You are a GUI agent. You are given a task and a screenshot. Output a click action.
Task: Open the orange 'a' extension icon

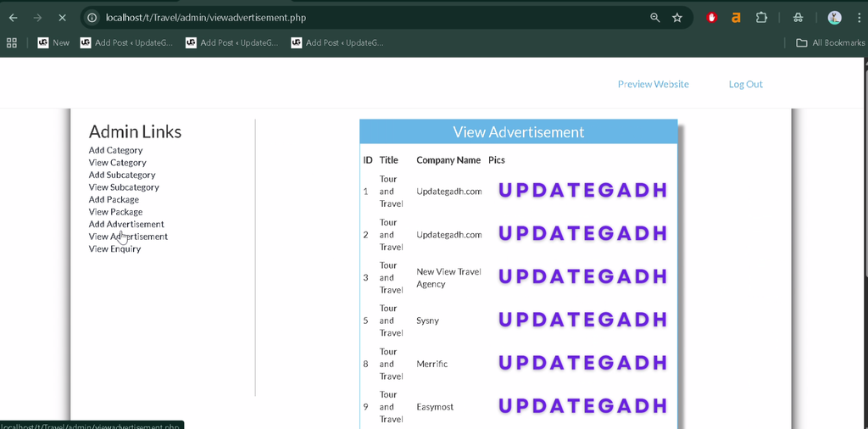[736, 18]
